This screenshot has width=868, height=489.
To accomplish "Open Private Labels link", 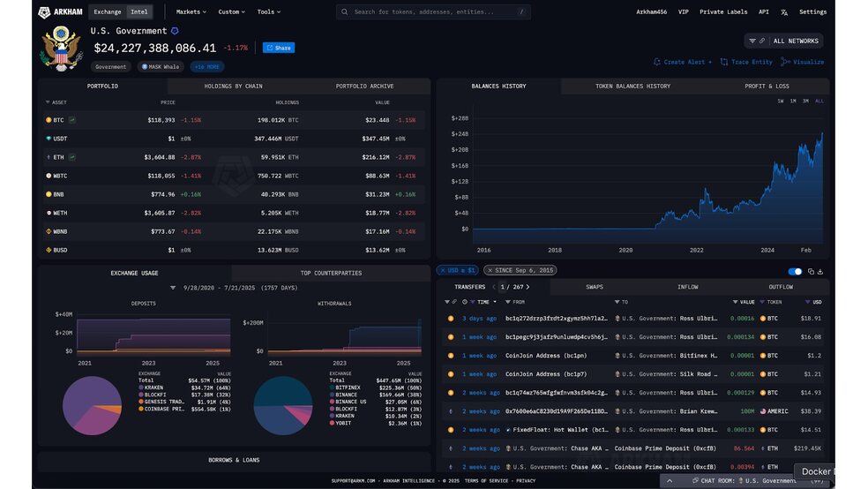I will tap(723, 11).
